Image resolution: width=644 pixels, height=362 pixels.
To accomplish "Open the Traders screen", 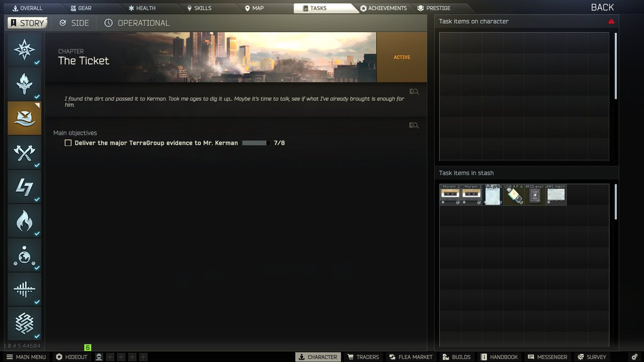I will point(363,357).
